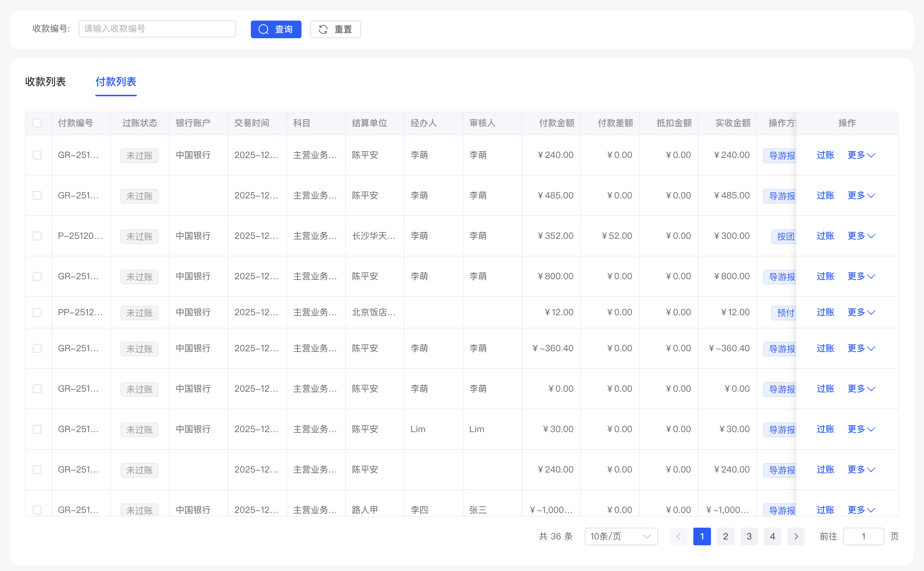Click the magnifier icon in the 查询 button
Image resolution: width=924 pixels, height=571 pixels.
point(264,29)
